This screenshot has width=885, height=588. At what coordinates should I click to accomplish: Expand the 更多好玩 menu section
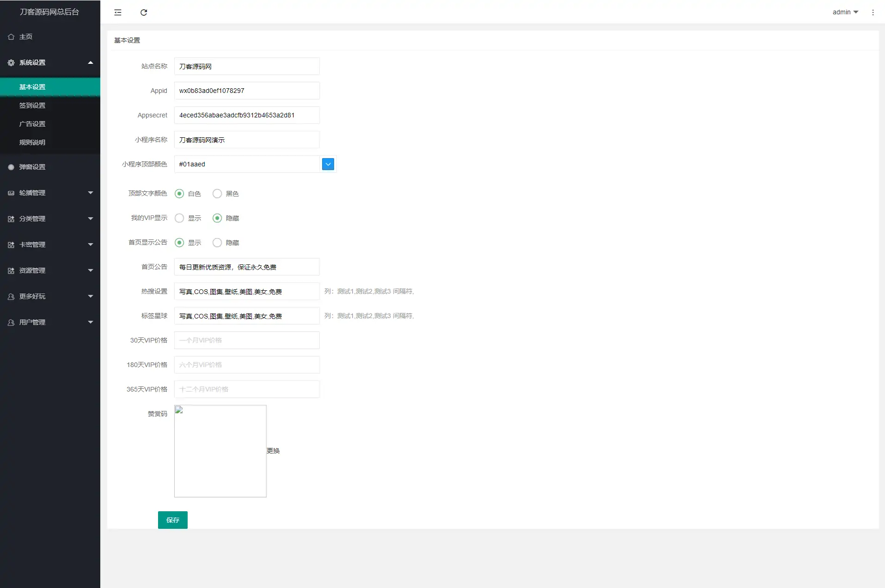[x=91, y=296]
